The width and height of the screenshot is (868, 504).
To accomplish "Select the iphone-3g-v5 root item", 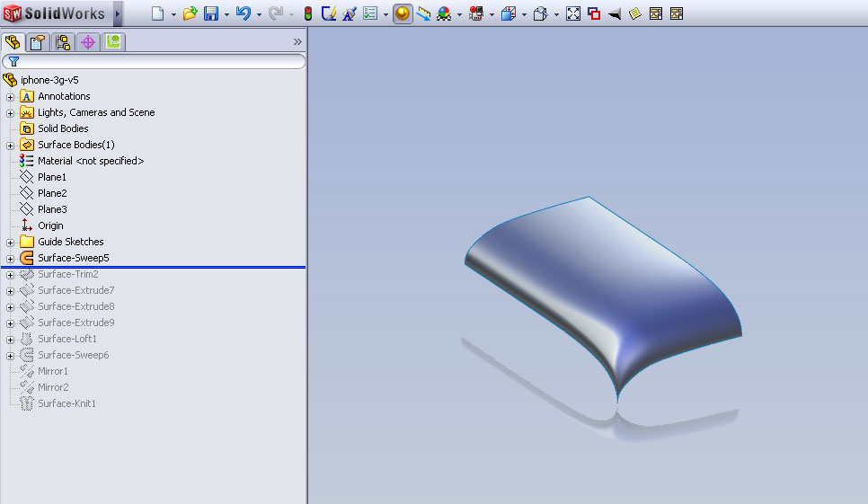I will click(x=49, y=80).
